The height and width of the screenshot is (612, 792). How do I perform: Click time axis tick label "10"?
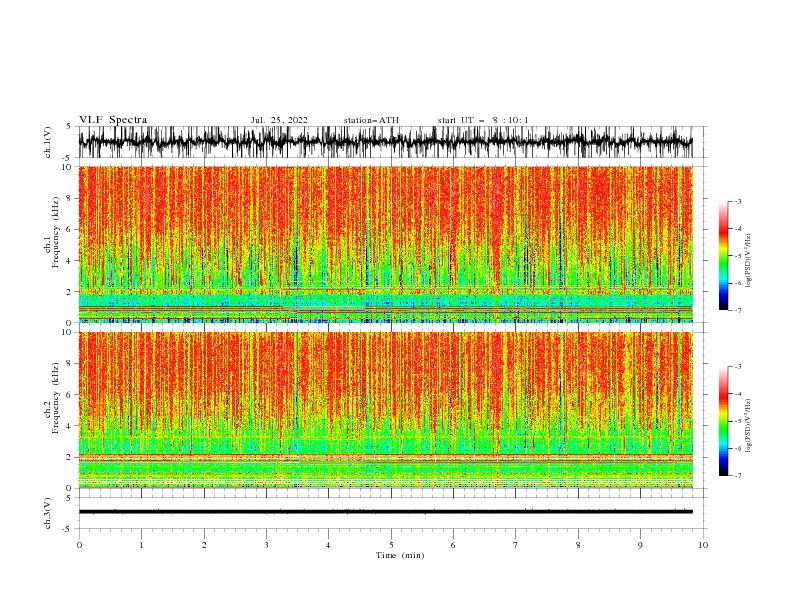pyautogui.click(x=703, y=545)
